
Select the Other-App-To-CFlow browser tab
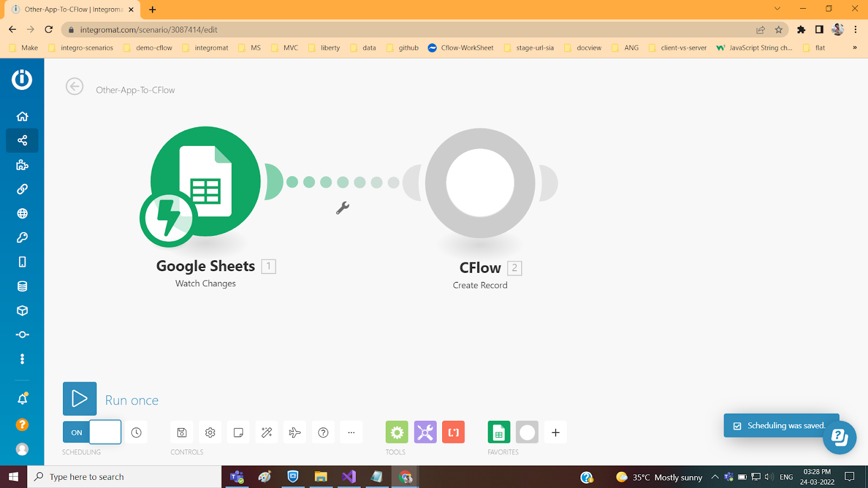73,10
